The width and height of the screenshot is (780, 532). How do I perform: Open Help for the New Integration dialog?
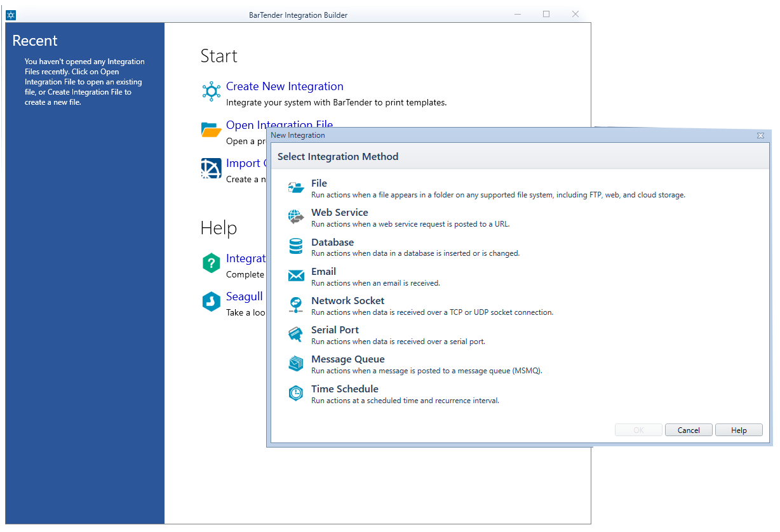[x=739, y=430]
